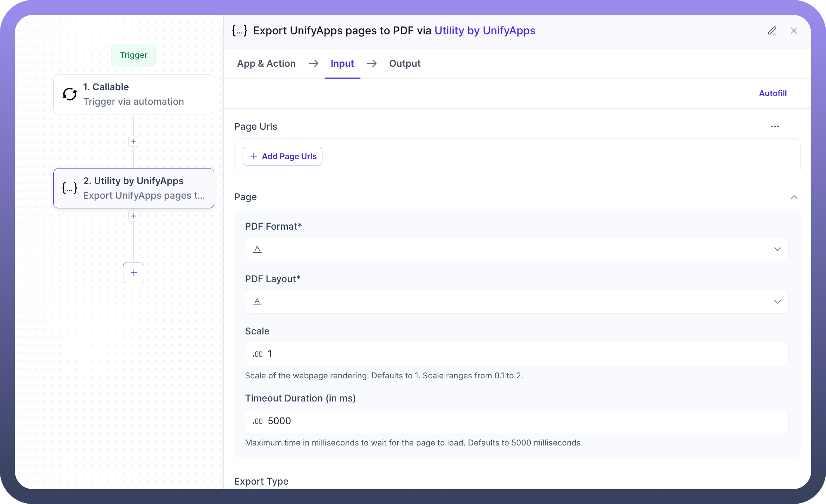Select the Input tab
Screen dimensions: 826x504
pyautogui.click(x=342, y=63)
